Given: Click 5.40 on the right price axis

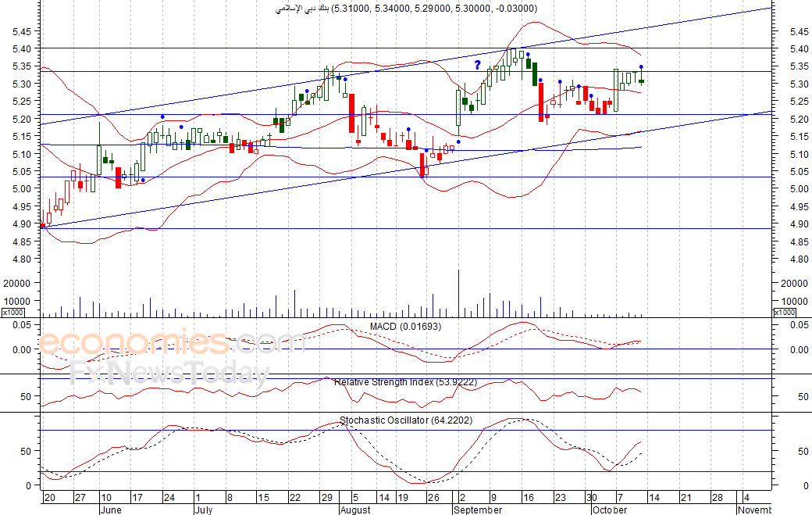Looking at the screenshot, I should [x=799, y=48].
